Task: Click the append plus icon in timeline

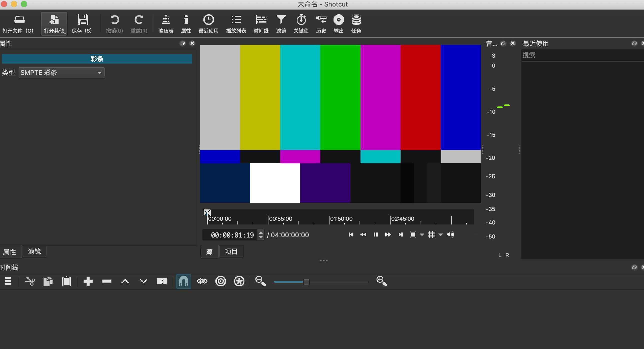Action: coord(88,281)
